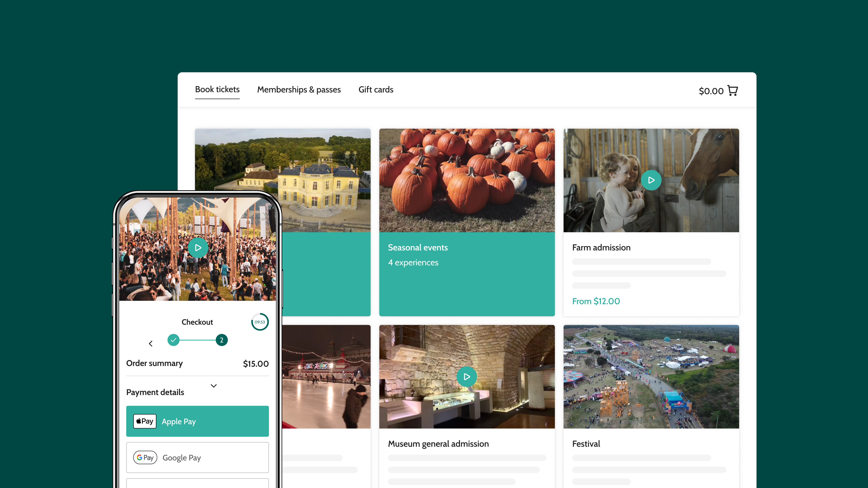The height and width of the screenshot is (488, 868).
Task: Click the Google Pay logo icon
Action: point(145,457)
